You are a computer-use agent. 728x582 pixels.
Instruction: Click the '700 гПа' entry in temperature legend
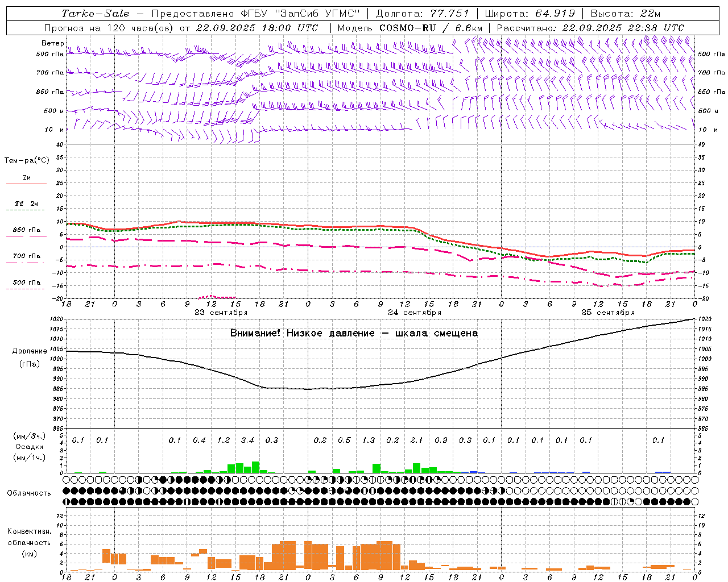27,256
